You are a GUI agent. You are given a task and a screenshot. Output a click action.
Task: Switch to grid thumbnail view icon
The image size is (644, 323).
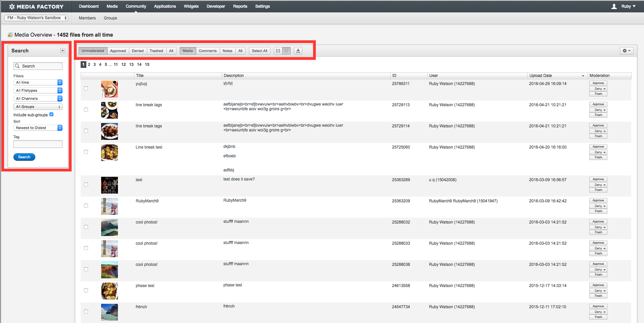pos(278,51)
